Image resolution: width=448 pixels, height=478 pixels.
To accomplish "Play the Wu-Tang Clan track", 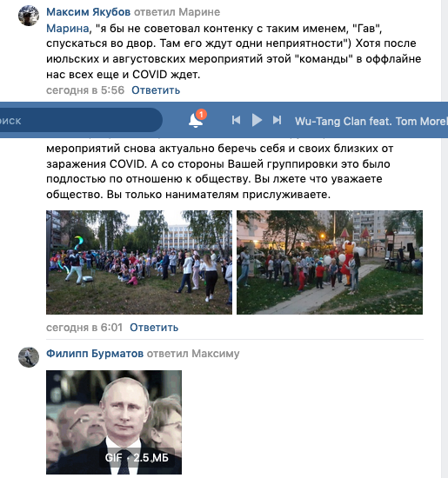I will 257,120.
